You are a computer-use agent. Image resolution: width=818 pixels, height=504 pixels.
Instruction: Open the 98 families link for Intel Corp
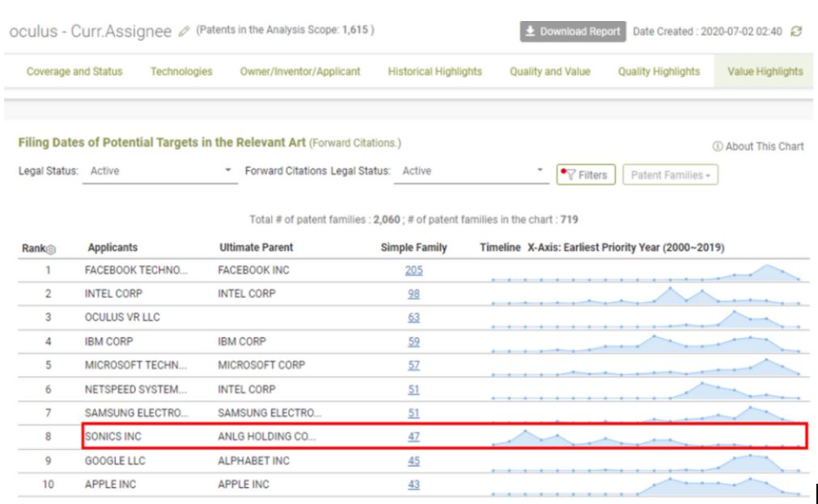coord(413,294)
